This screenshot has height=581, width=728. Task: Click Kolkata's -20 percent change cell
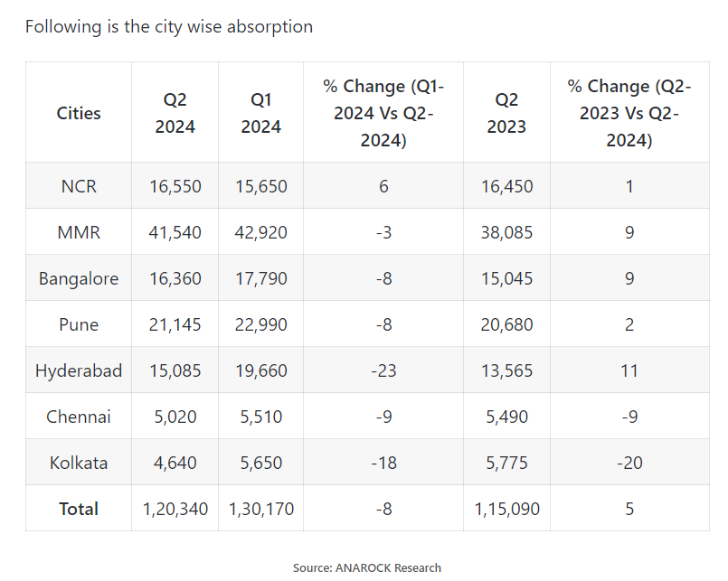629,463
